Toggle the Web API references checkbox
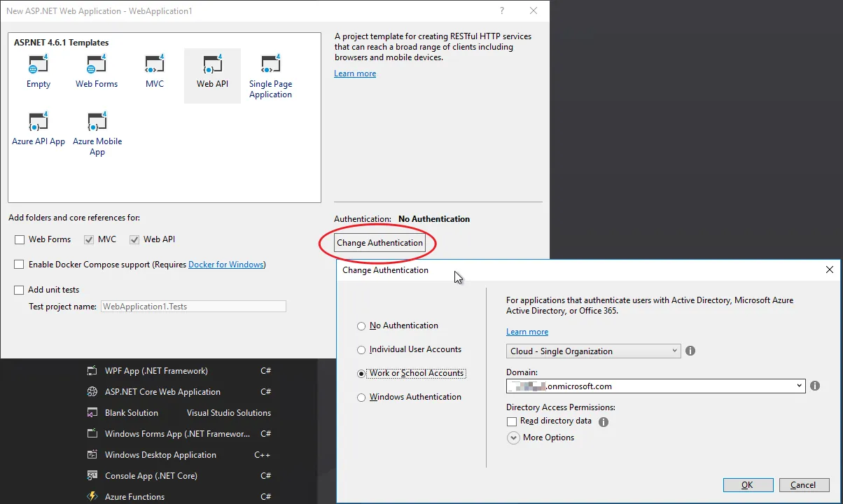The width and height of the screenshot is (843, 504). coord(134,239)
